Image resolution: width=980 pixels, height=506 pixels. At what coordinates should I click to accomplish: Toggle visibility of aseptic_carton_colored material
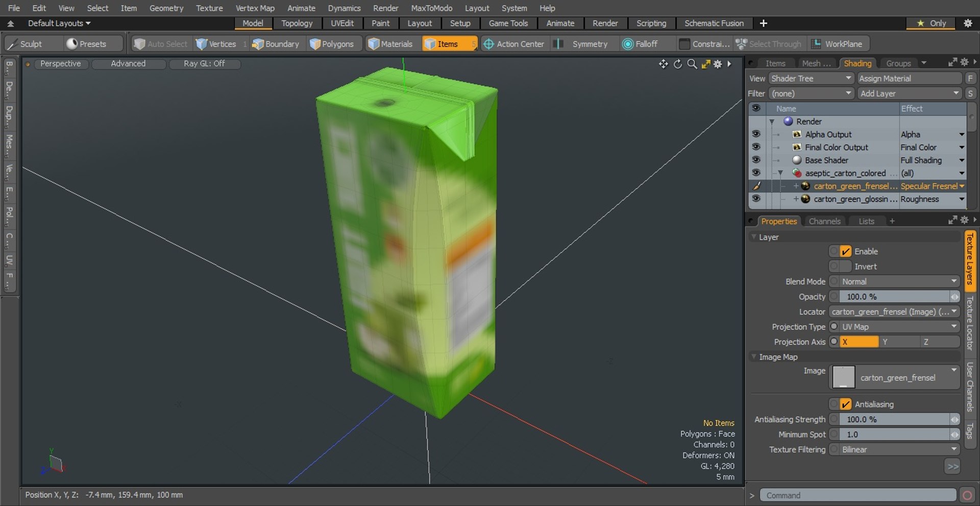756,173
